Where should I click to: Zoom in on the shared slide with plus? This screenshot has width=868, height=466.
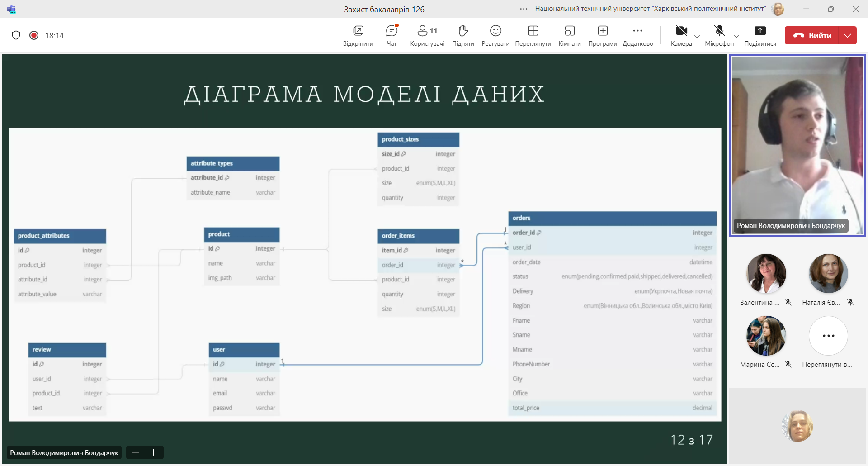[154, 452]
